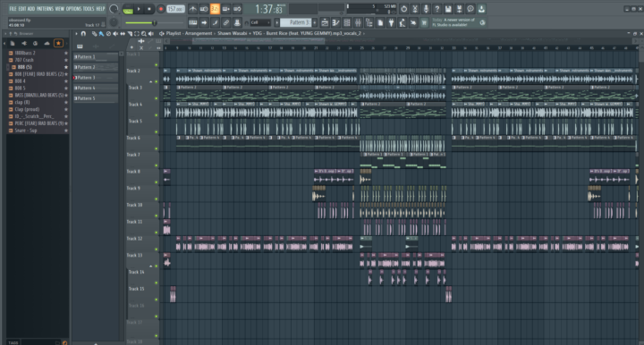
Task: Toggle the overdub/blend recording button
Action: coord(226,9)
